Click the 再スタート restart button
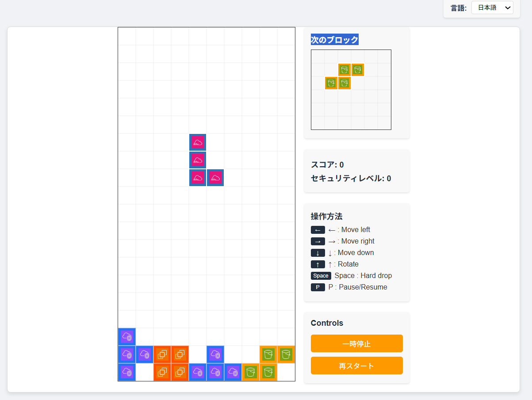 [356, 366]
